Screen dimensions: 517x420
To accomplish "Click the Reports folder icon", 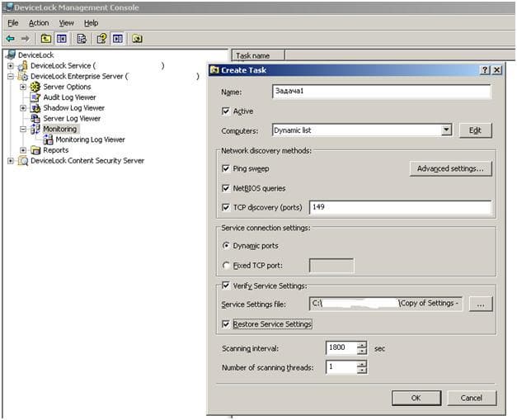I will [35, 150].
